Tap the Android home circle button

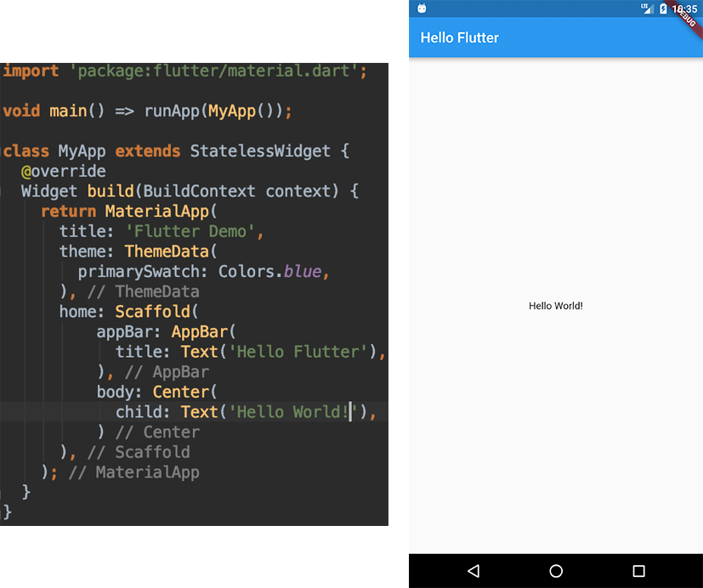pyautogui.click(x=555, y=570)
